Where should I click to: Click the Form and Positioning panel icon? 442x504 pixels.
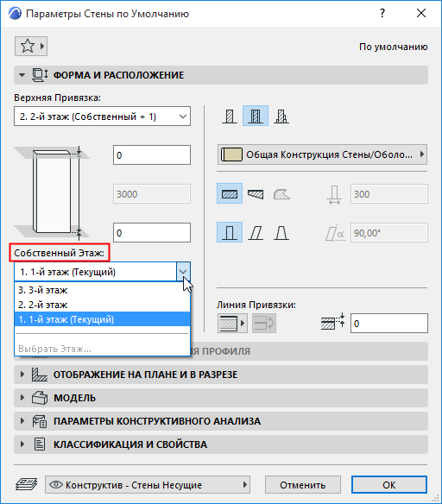[x=41, y=75]
